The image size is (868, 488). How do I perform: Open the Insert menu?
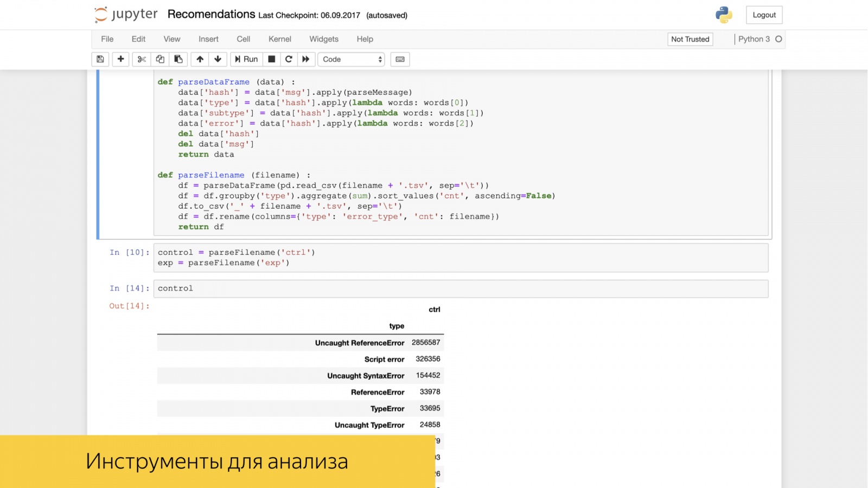(208, 39)
